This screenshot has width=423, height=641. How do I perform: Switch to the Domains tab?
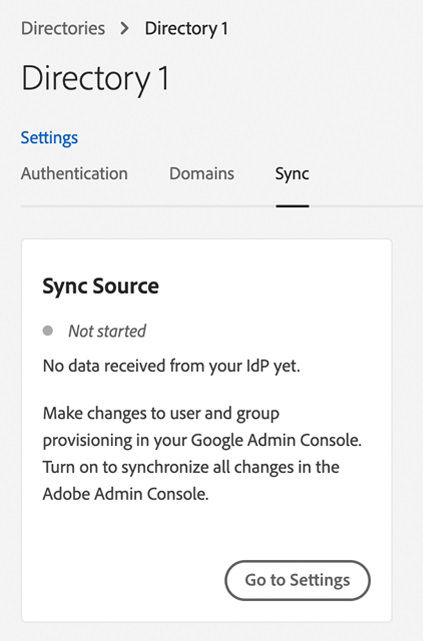(x=202, y=174)
